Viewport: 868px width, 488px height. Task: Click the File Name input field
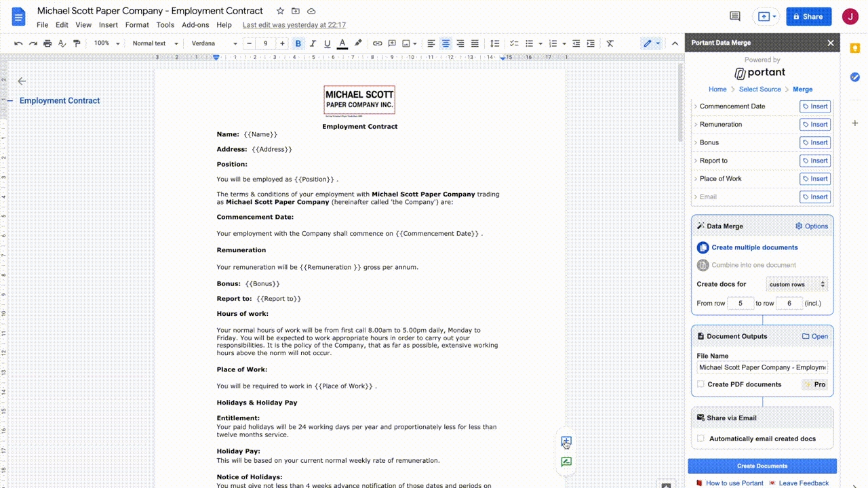(x=762, y=367)
